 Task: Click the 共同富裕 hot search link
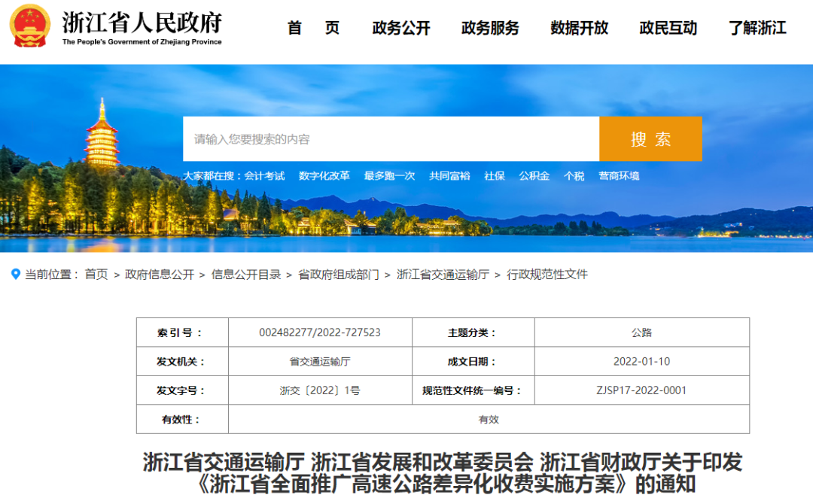pyautogui.click(x=449, y=176)
